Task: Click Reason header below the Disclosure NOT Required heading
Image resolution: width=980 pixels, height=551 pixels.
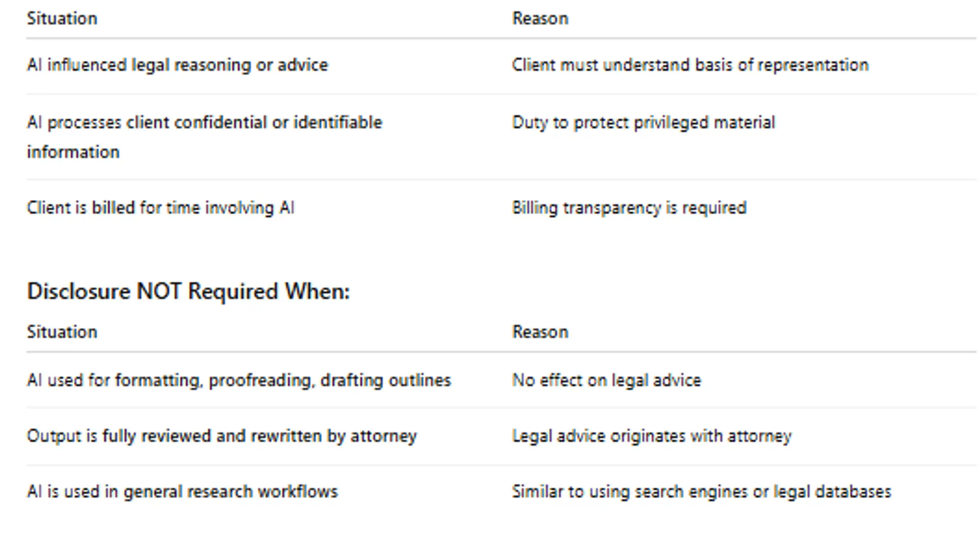Action: point(540,332)
